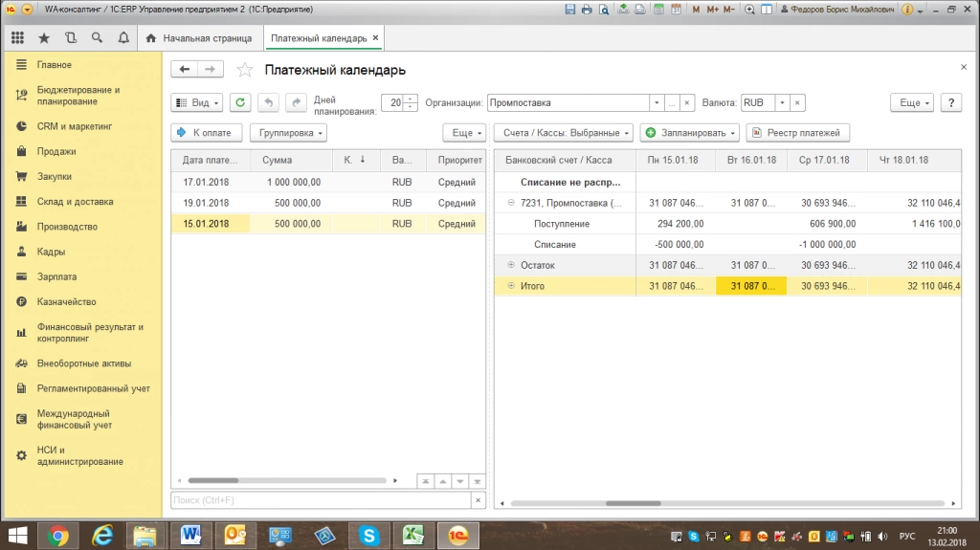The image size is (980, 550).
Task: Open Favorites via the star icon
Action: pos(44,38)
